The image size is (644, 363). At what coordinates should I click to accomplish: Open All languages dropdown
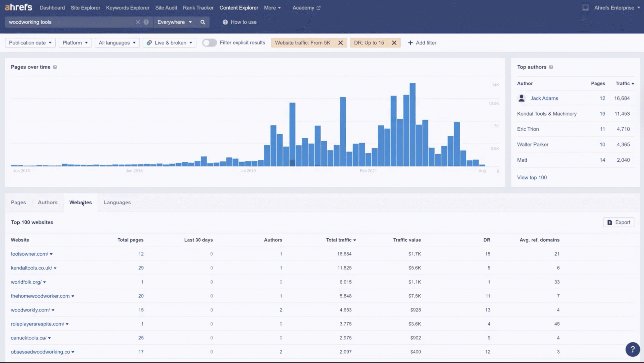(117, 43)
